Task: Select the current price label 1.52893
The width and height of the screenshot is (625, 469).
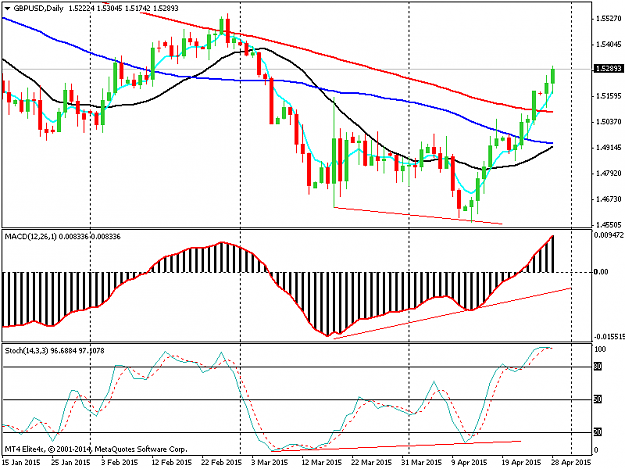Action: 608,69
